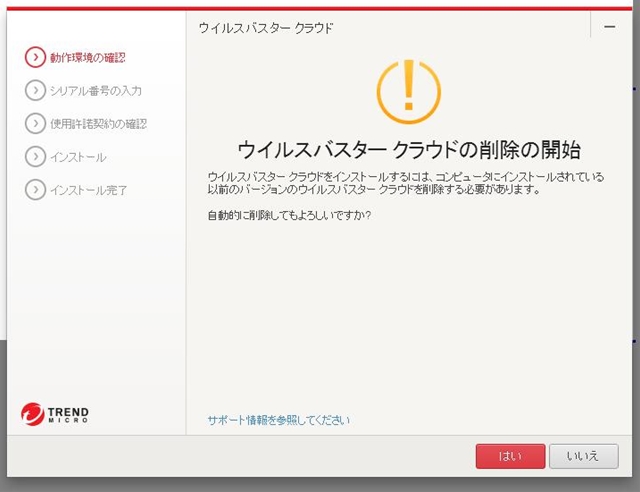Viewport: 640px width, 492px height.
Task: Click the orange exclamation warning icon
Action: [409, 91]
